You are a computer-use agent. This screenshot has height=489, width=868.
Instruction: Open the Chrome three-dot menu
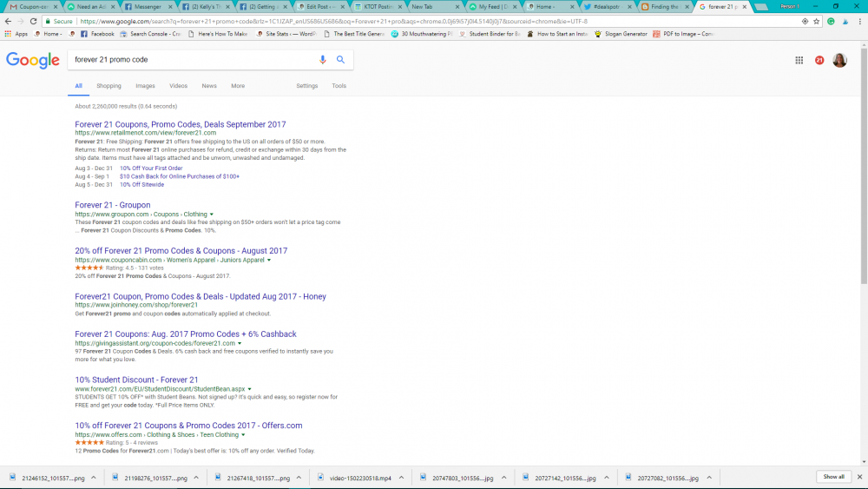point(859,21)
